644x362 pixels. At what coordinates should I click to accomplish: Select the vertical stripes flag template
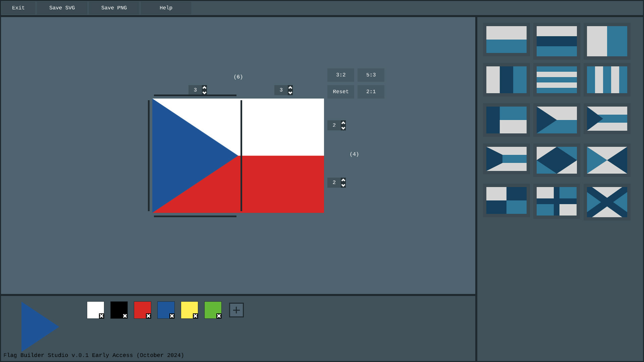pyautogui.click(x=606, y=80)
